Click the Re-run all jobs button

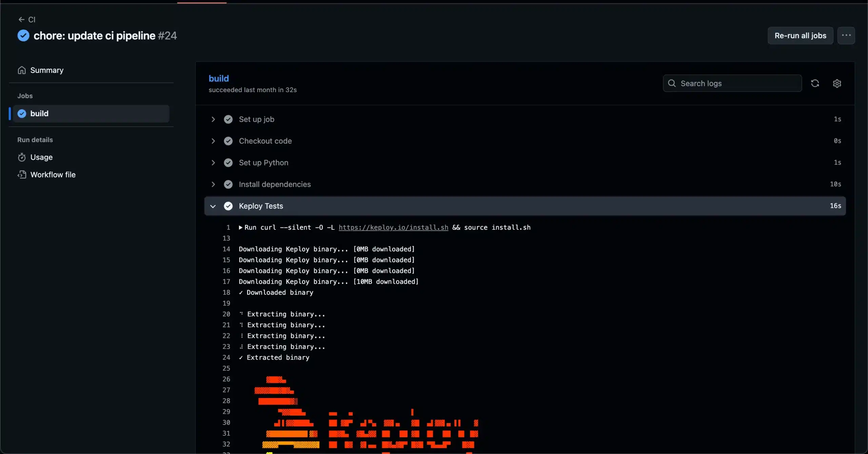pos(800,35)
